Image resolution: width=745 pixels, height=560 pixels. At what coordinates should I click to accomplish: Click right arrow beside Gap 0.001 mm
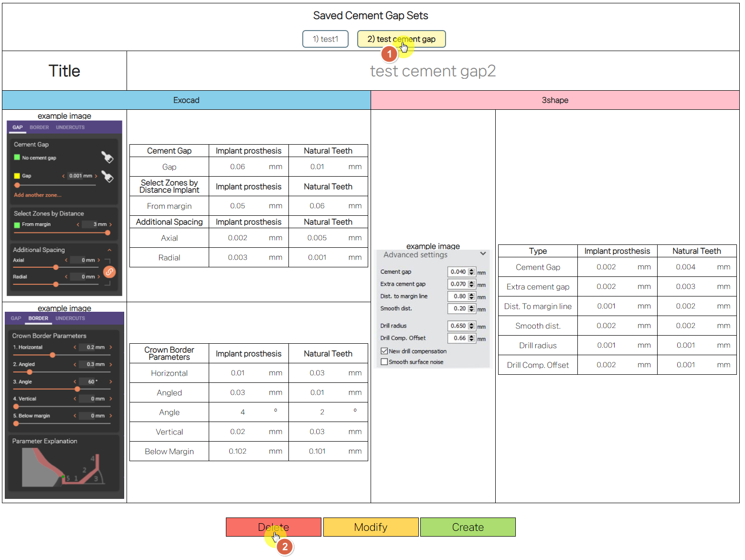point(96,176)
